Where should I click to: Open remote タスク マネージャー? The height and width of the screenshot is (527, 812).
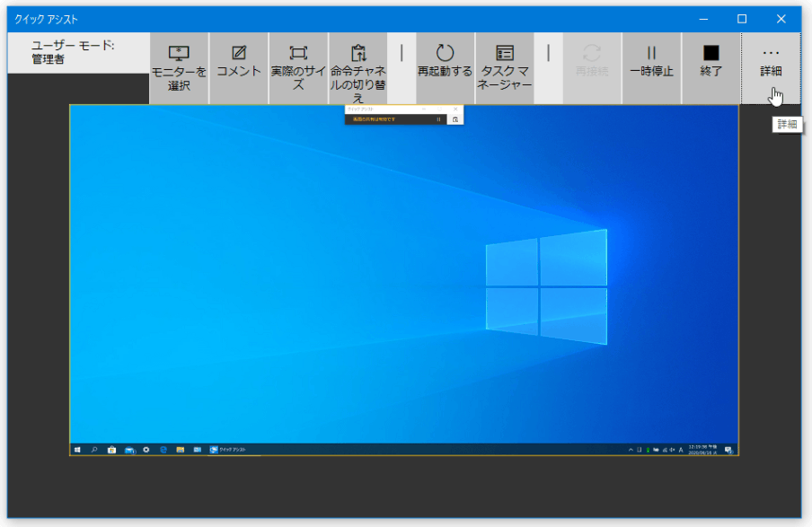click(505, 68)
